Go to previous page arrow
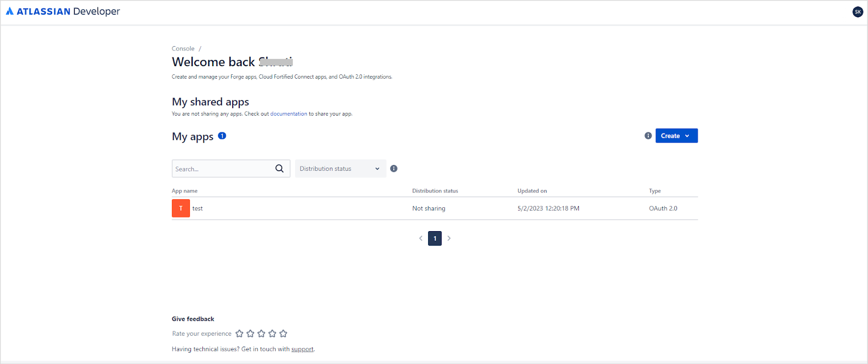 point(420,238)
